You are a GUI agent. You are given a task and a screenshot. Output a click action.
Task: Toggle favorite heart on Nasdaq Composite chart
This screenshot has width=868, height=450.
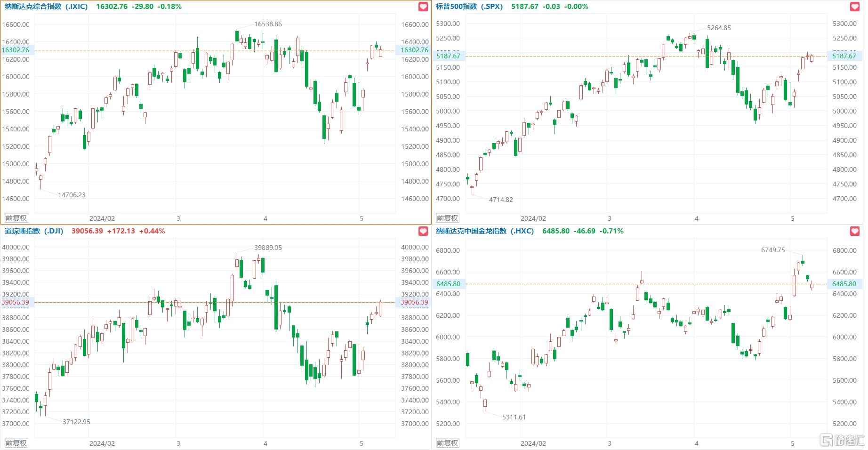tap(423, 7)
